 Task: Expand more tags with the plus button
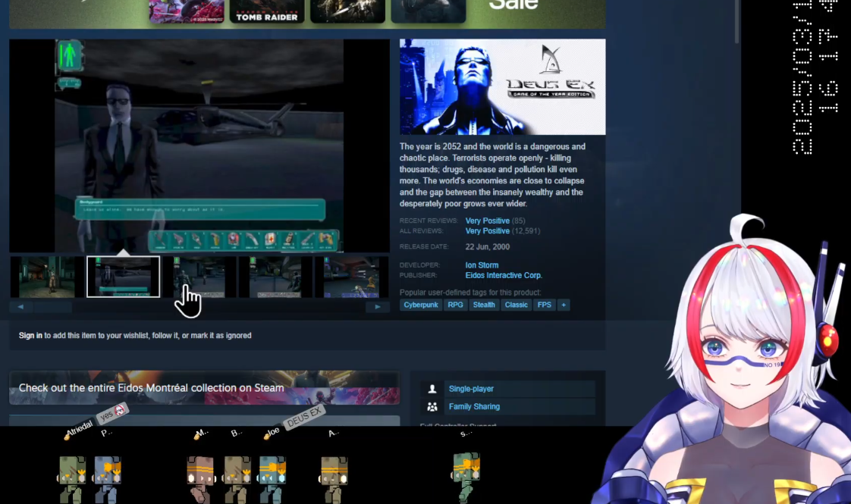coord(564,305)
